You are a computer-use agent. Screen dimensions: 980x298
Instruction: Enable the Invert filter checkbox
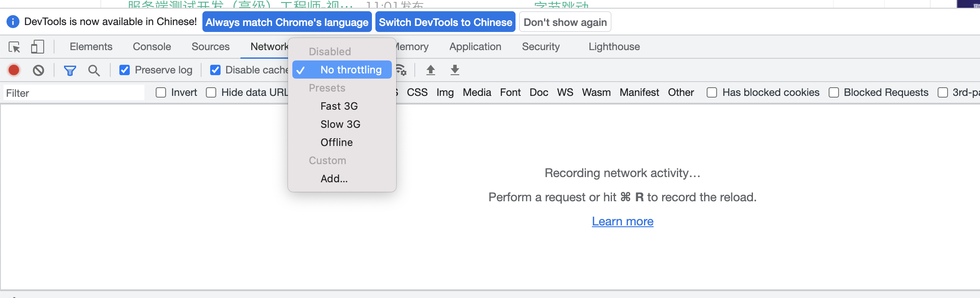161,92
